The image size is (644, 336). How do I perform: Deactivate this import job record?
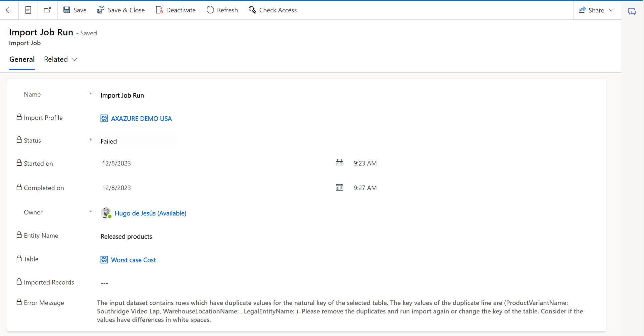click(x=176, y=10)
